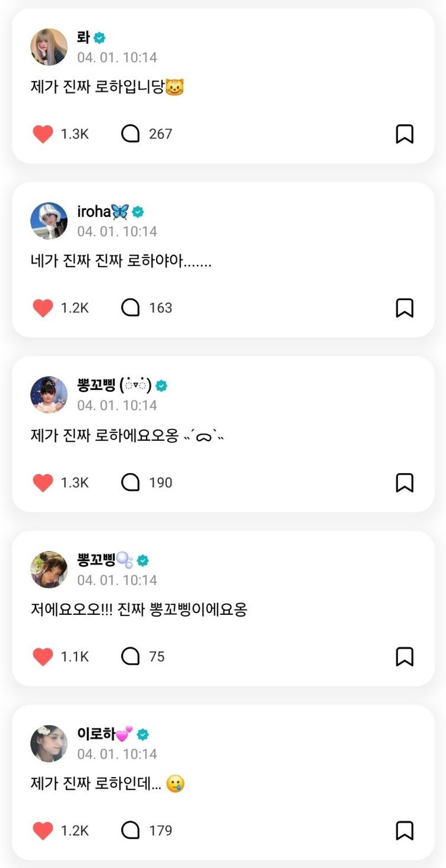Save 이로하's post with bookmark icon

404,831
